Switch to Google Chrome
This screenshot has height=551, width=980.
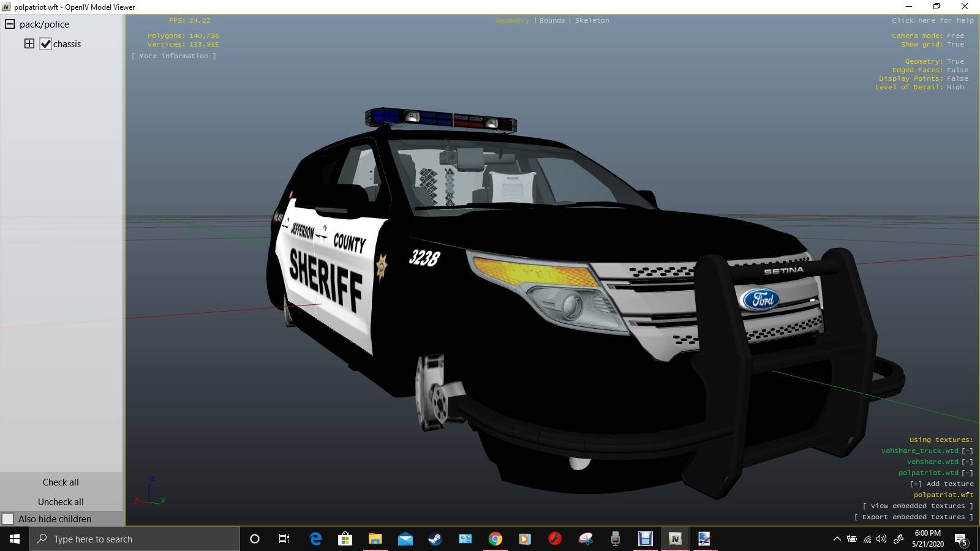tap(496, 539)
